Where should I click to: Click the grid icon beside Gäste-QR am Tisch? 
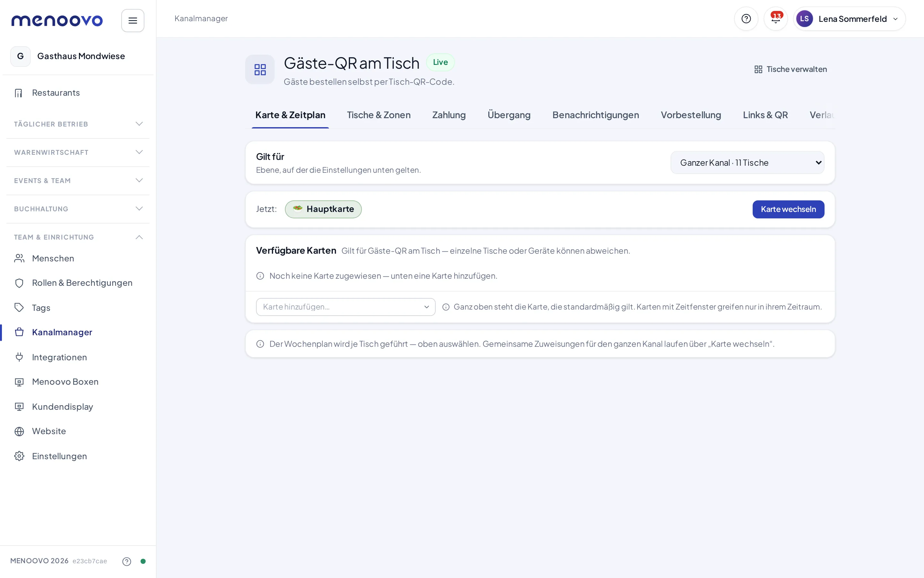coord(260,69)
